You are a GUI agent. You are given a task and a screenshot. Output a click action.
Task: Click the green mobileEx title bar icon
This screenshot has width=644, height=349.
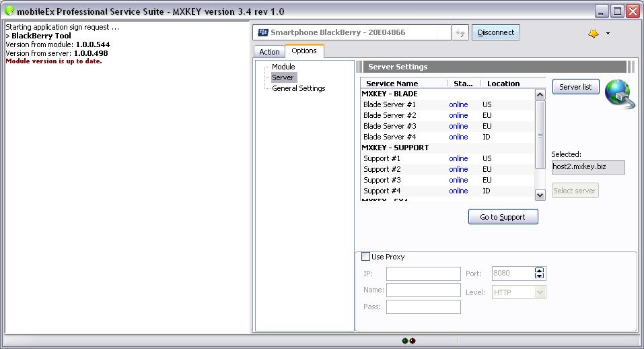(9, 11)
